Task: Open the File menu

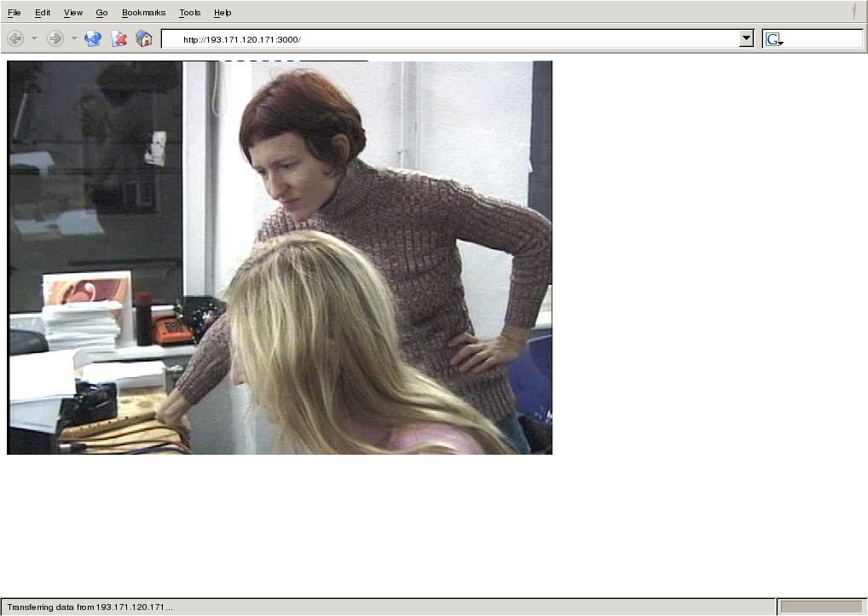Action: [x=14, y=12]
